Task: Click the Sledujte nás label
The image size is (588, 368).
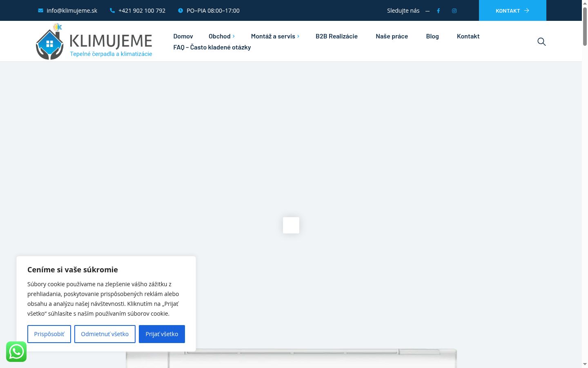Action: [403, 11]
